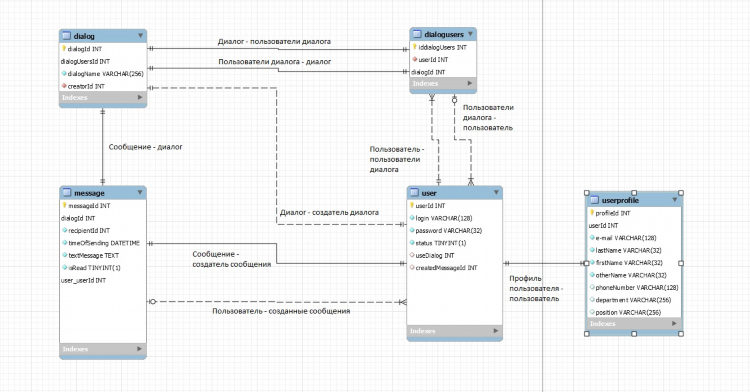Click the dialogName column diamond icon
Screen dimensions: 750x392
coord(64,74)
